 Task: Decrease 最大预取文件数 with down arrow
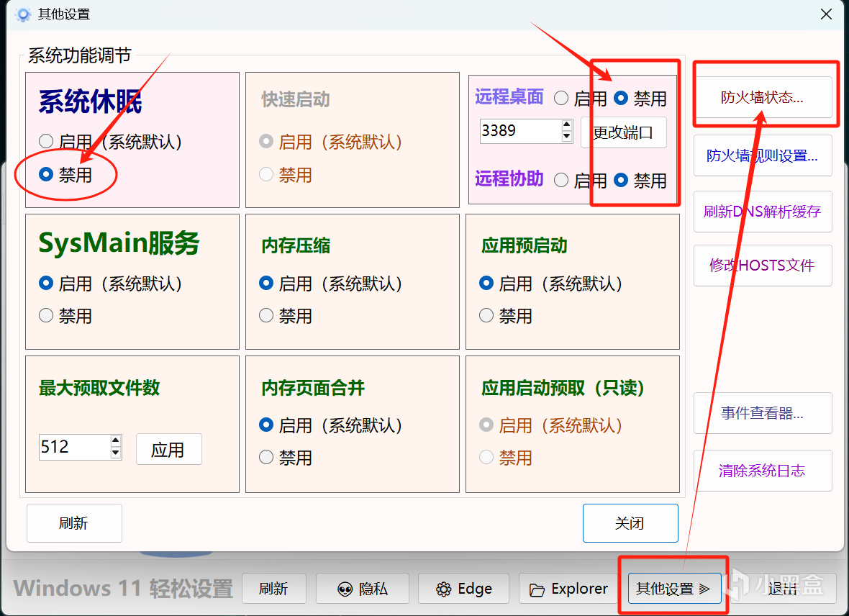pyautogui.click(x=115, y=453)
